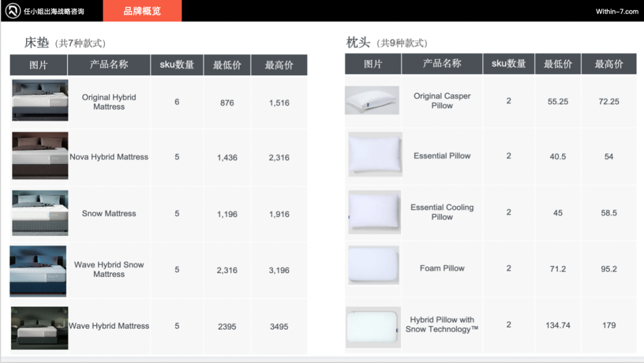Select the Nova Hybrid Mattress thumbnail

click(39, 156)
